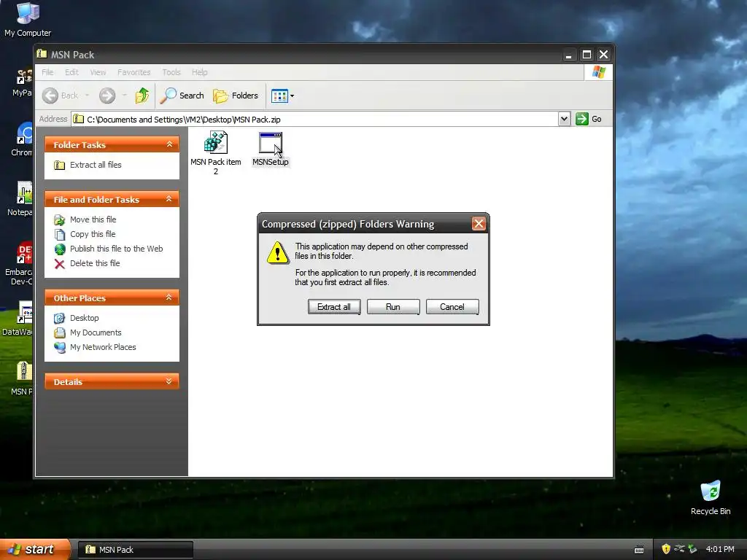Open the Tools menu
Viewport: 747px width, 560px height.
[x=171, y=72]
